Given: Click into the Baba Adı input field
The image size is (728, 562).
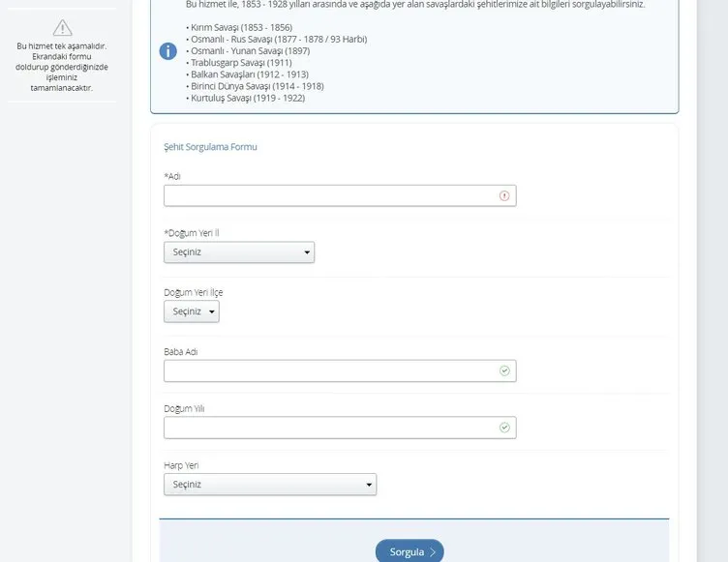Looking at the screenshot, I should [x=329, y=370].
